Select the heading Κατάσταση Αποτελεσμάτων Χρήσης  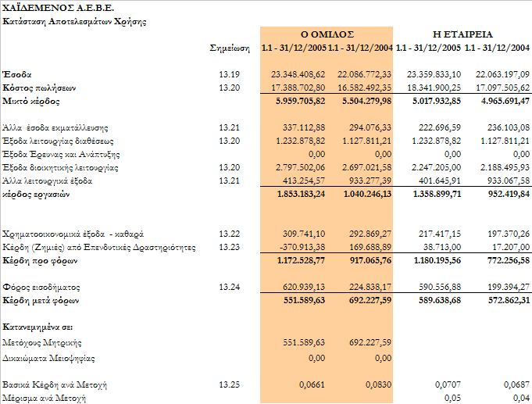point(74,21)
